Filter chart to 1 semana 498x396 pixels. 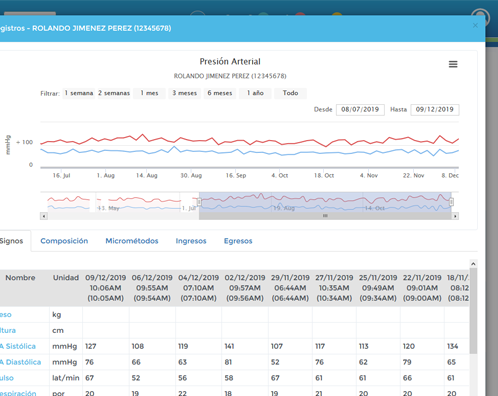coord(79,93)
